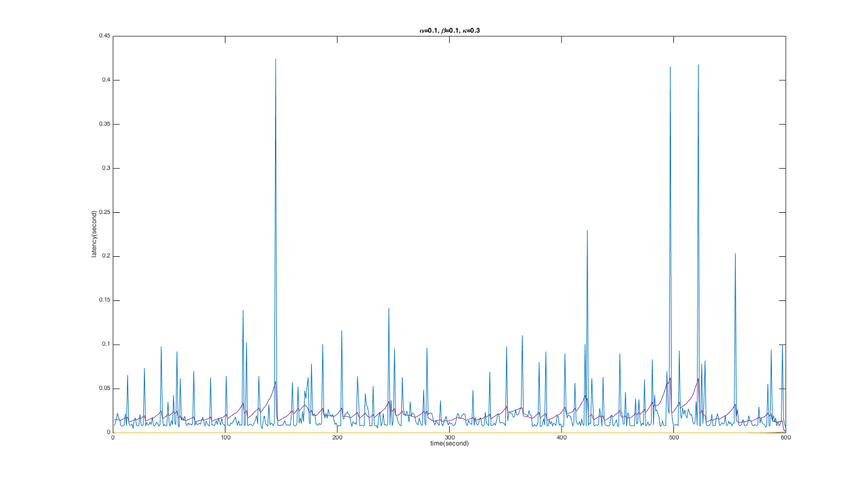
Task: Select the y-axis label 'latency(second)'
Action: click(x=94, y=235)
